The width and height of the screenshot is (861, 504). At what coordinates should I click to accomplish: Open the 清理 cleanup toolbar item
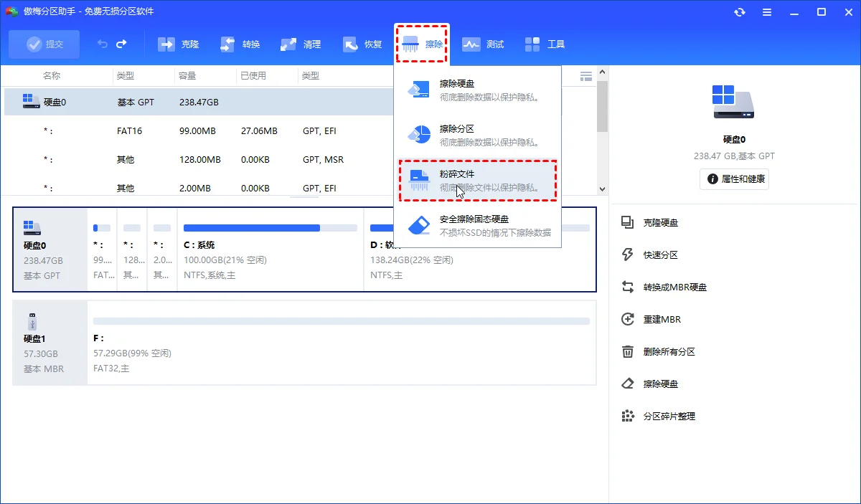[x=301, y=44]
